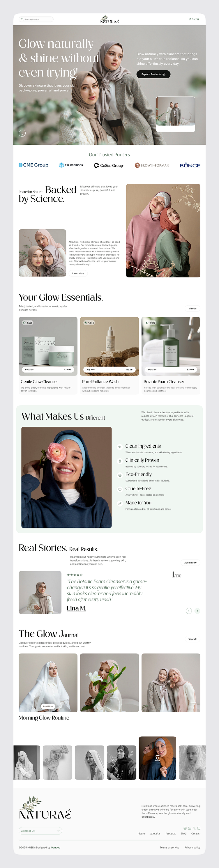
Task: Click the Add Review button
Action: [x=190, y=562]
